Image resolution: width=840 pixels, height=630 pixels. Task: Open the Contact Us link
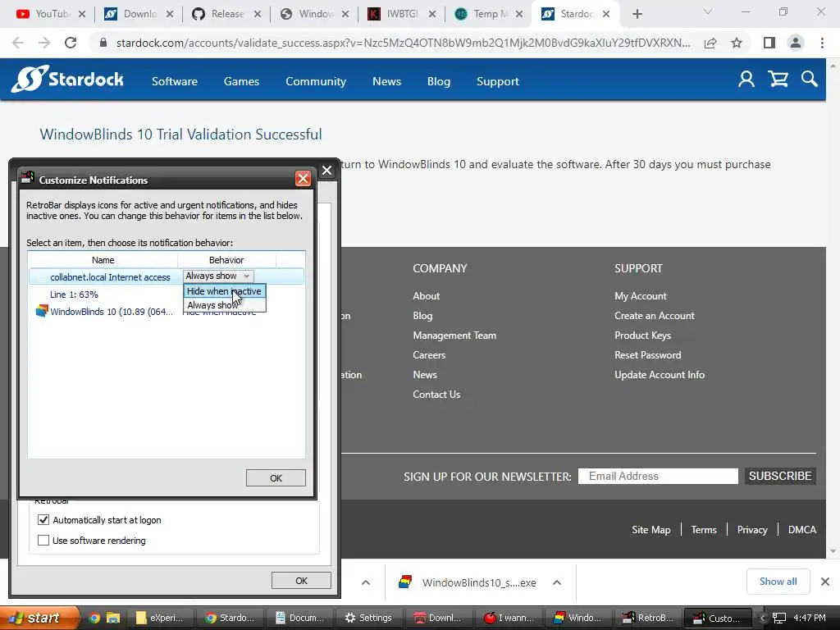[x=436, y=395]
